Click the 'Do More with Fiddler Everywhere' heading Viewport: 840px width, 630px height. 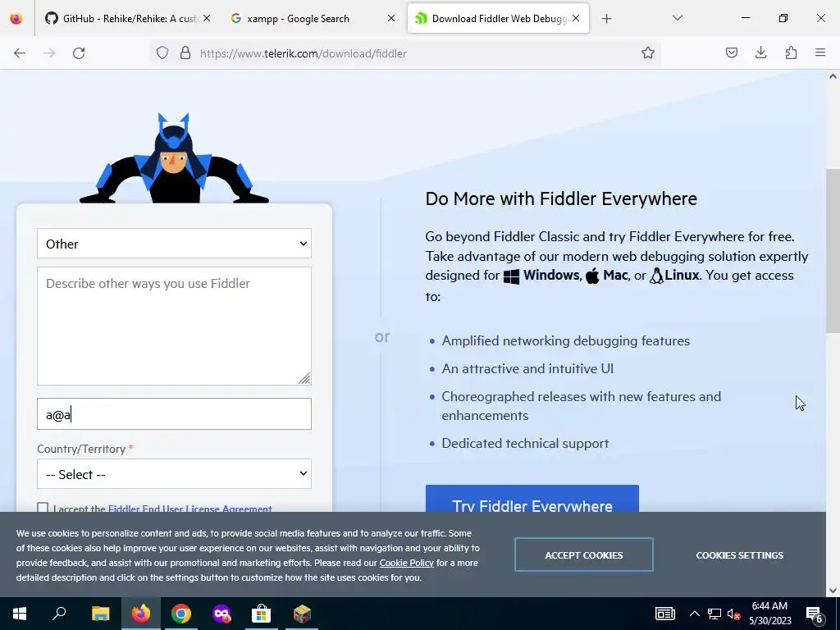pos(561,199)
